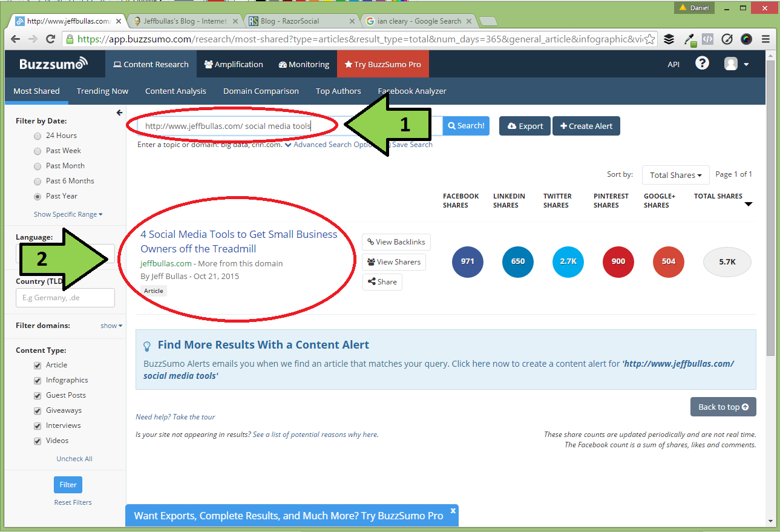Select the Past Month radio button
Image resolution: width=780 pixels, height=532 pixels.
(38, 166)
